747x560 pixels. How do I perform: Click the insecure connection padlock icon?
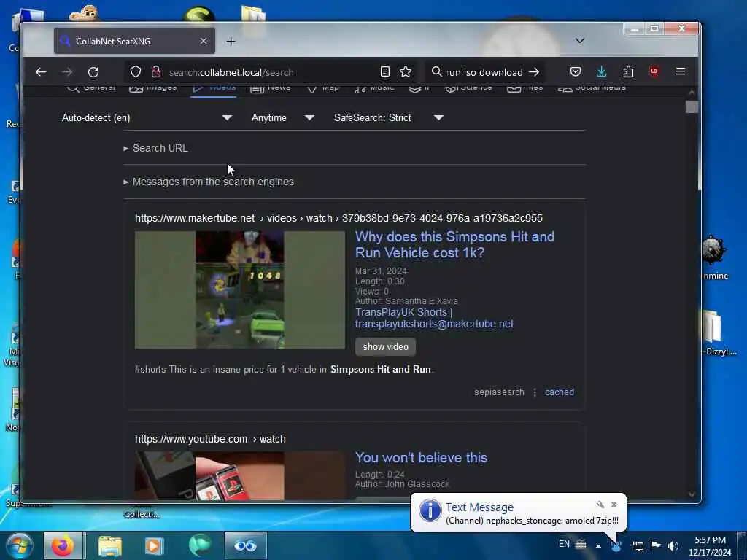(156, 72)
